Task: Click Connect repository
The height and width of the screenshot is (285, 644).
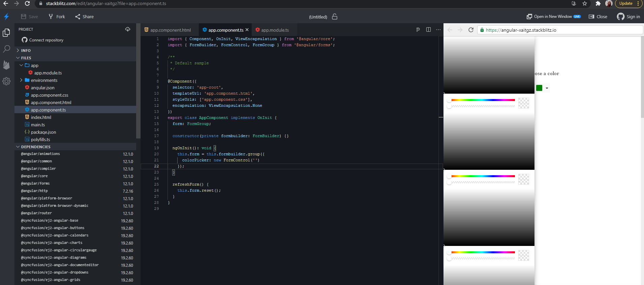Action: click(x=46, y=40)
